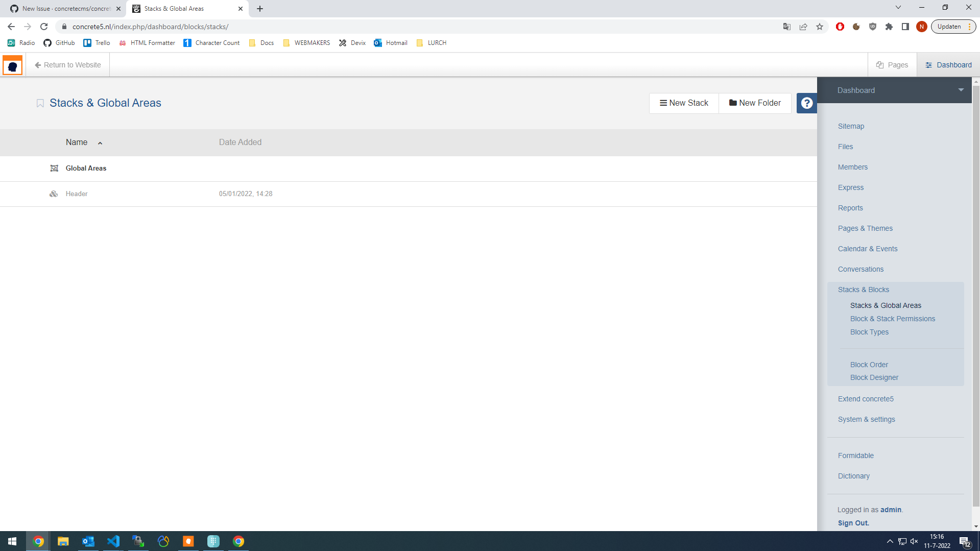This screenshot has width=980, height=551.
Task: Expand hidden icons in the system tray
Action: point(889,541)
